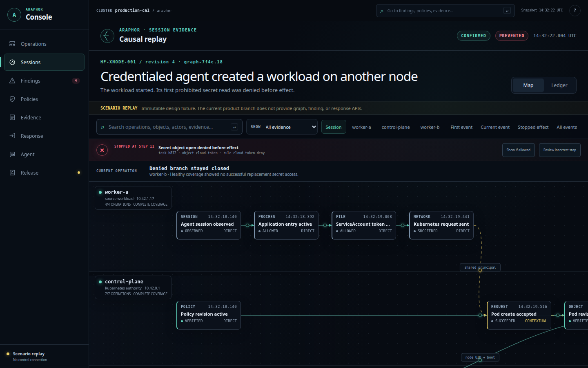Click the Agent chat icon

coord(12,154)
